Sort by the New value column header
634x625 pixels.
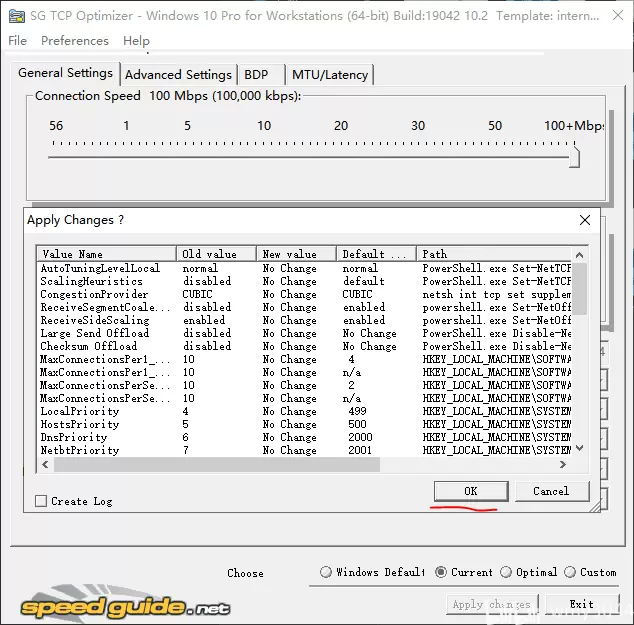[296, 254]
